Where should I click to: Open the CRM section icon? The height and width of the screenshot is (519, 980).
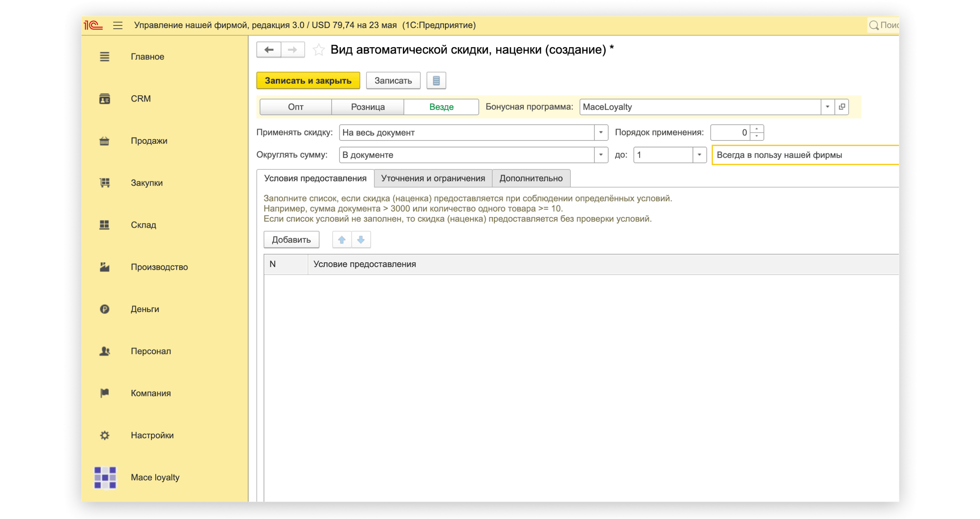pyautogui.click(x=105, y=99)
